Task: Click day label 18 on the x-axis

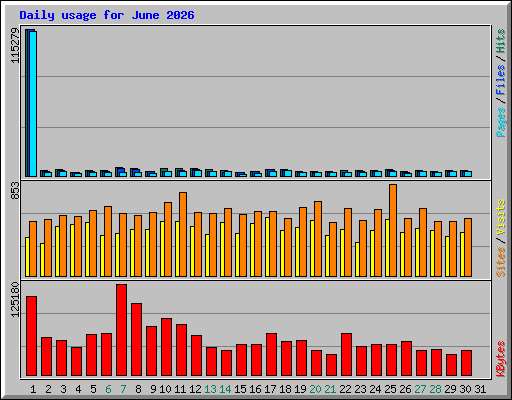Action: pos(285,389)
